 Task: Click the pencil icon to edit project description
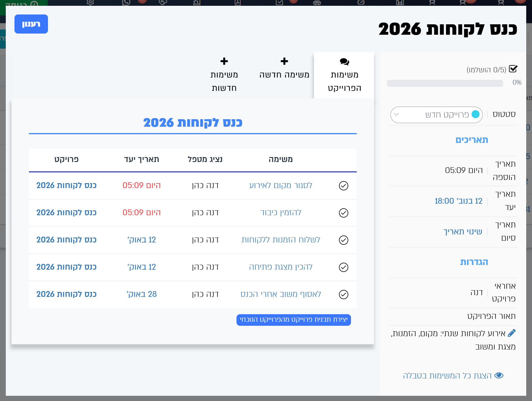(x=511, y=333)
